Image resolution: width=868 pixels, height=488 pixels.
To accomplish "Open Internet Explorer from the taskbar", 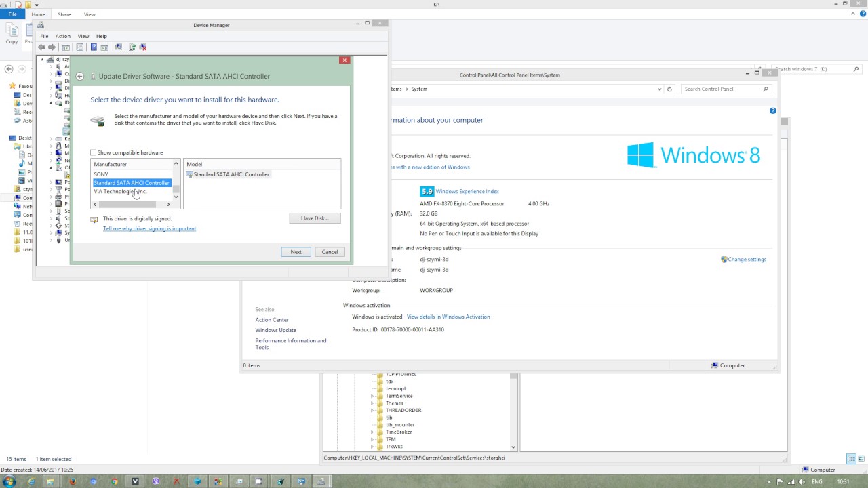I will click(31, 481).
